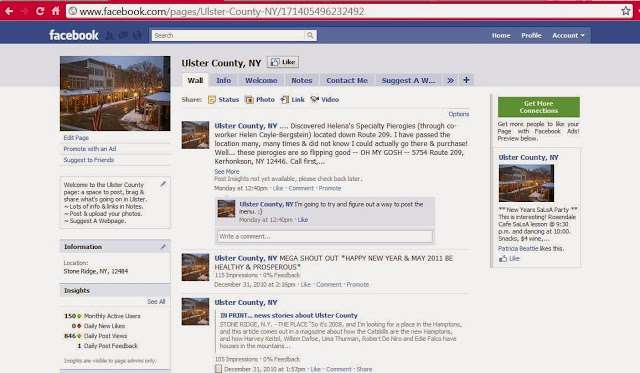Open Promote with an Ad link
The image size is (640, 373).
[x=90, y=149]
